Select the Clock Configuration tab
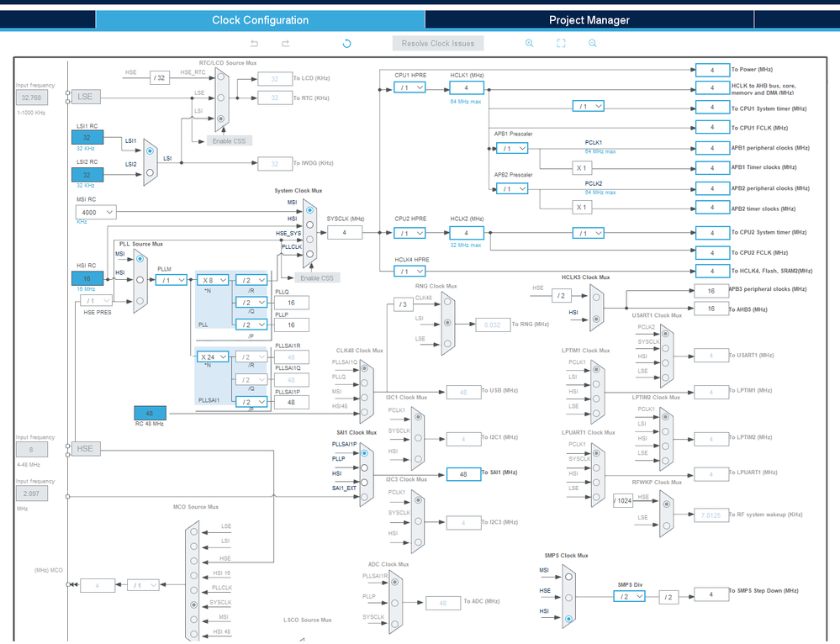840x644 pixels. tap(261, 20)
